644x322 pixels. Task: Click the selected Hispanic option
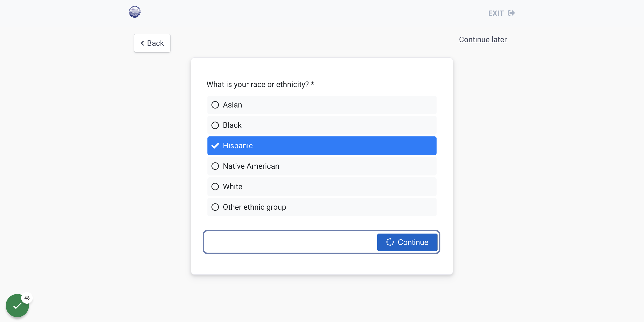tap(322, 146)
